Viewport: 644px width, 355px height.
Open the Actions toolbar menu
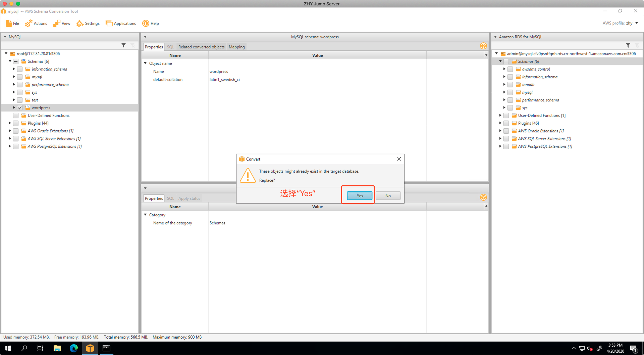(x=36, y=24)
